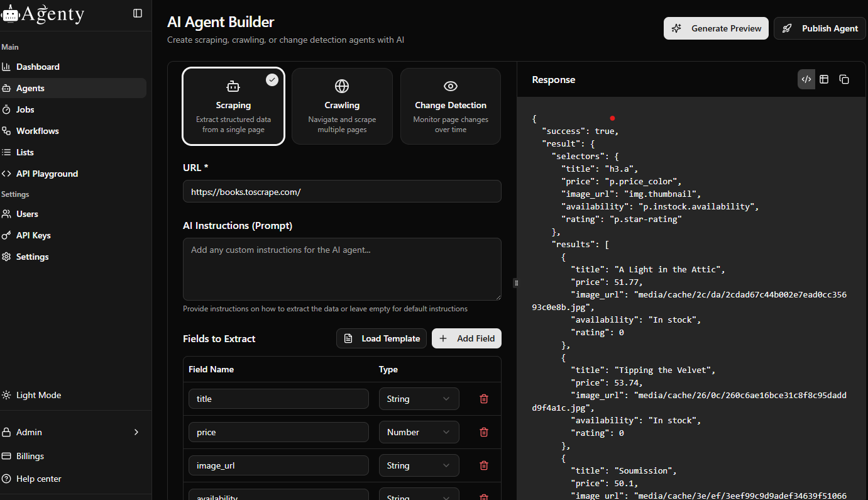
Task: Select the Change Detection agent type
Action: pyautogui.click(x=451, y=106)
